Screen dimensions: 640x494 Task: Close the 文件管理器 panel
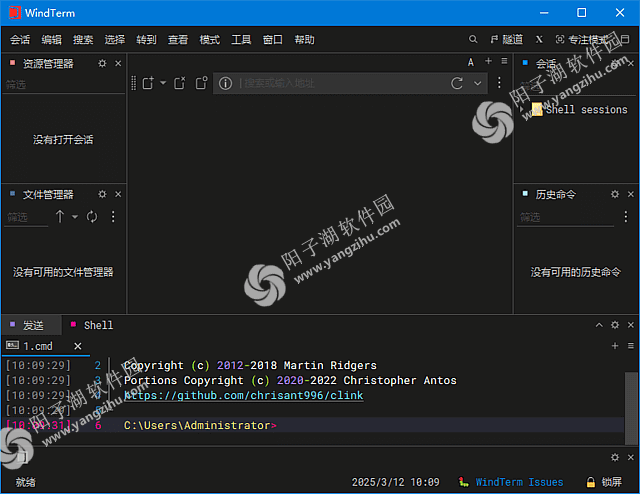[x=118, y=194]
